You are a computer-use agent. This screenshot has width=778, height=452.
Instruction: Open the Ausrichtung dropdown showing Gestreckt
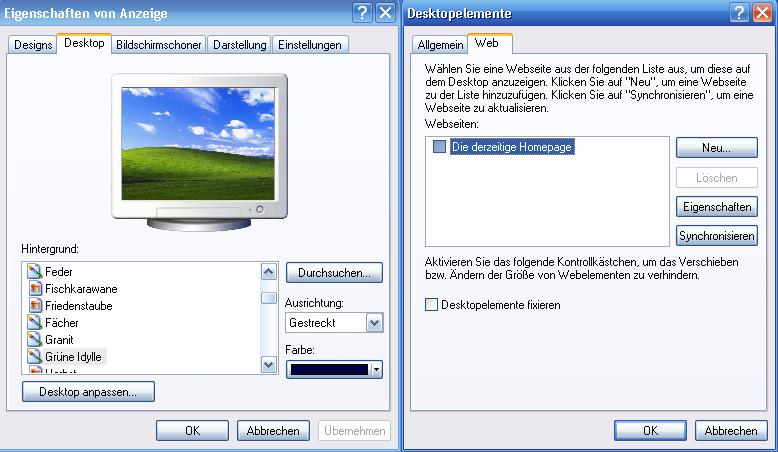(x=374, y=323)
